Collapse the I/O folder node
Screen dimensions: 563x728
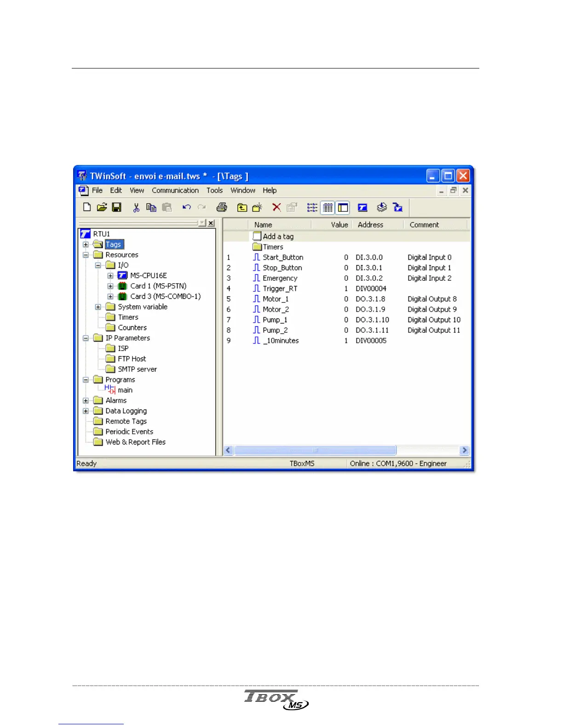[x=98, y=265]
